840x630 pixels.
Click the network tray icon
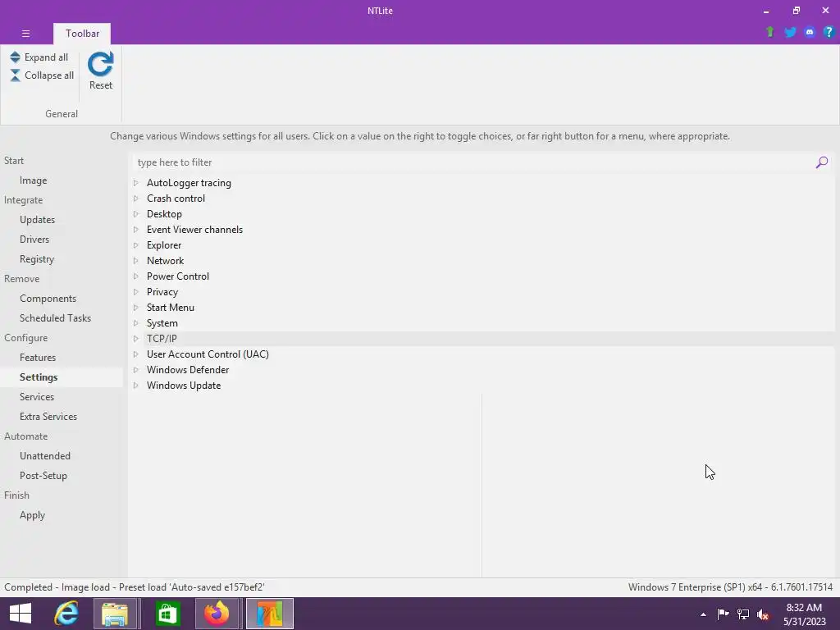(743, 614)
